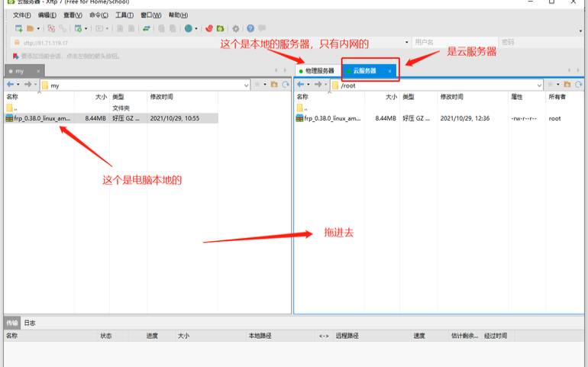Click the Disconnect chain-link toolbar icon

pos(63,28)
